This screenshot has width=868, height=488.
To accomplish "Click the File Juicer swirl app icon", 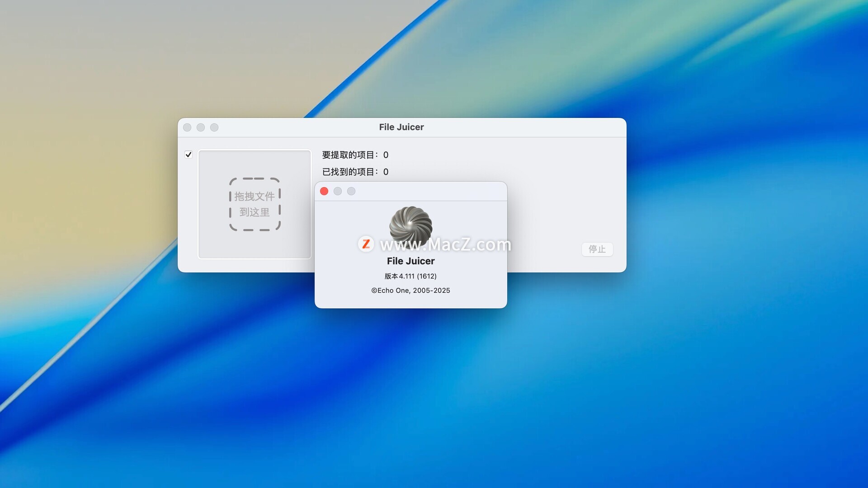I will pos(410,228).
